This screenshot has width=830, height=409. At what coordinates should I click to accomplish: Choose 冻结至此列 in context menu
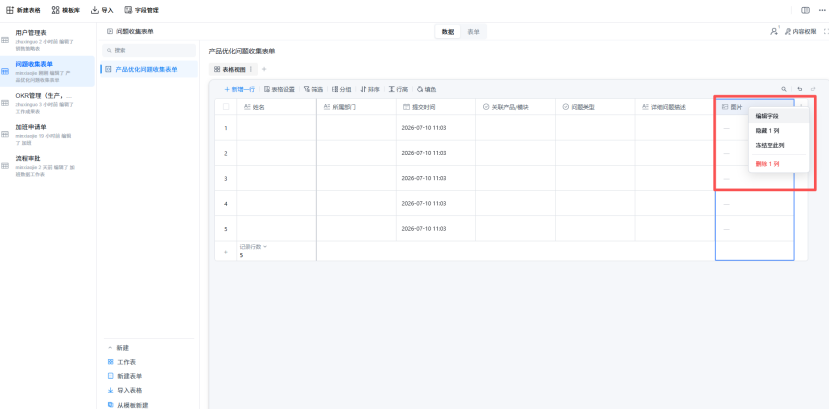pos(779,145)
